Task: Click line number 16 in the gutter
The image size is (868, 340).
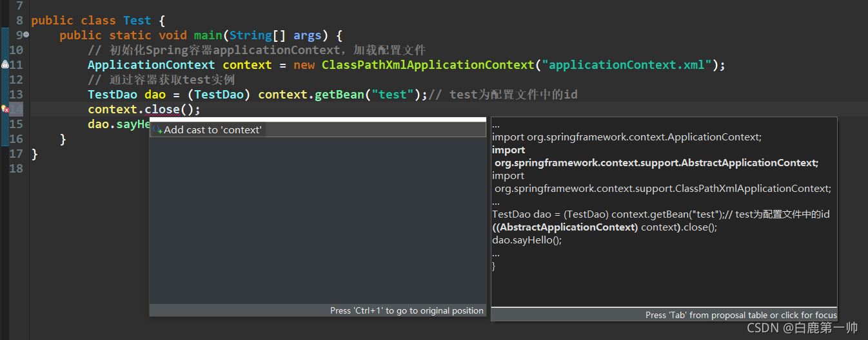Action: 16,139
